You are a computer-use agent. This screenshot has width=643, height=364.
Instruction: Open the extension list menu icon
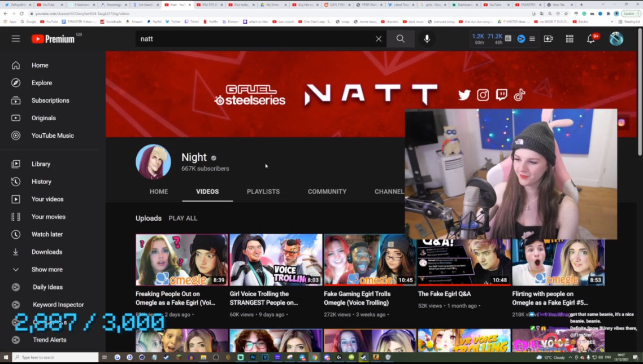532,39
